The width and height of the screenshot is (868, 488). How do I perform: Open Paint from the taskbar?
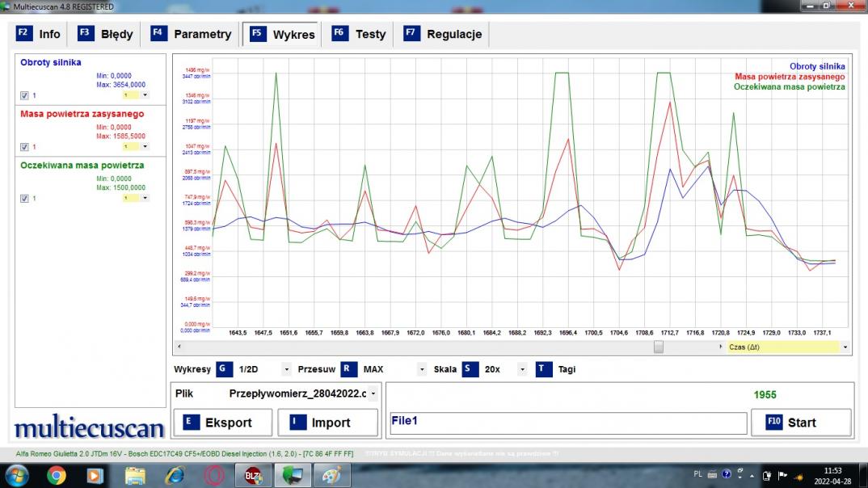pyautogui.click(x=331, y=475)
